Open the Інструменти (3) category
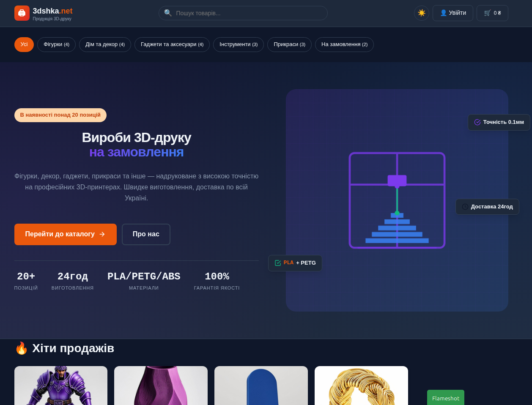532x405 pixels. 239,44
